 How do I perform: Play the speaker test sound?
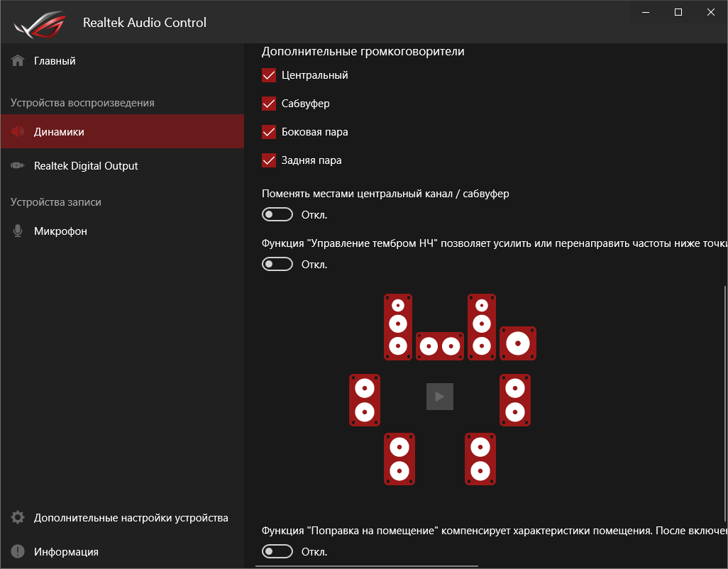[440, 397]
